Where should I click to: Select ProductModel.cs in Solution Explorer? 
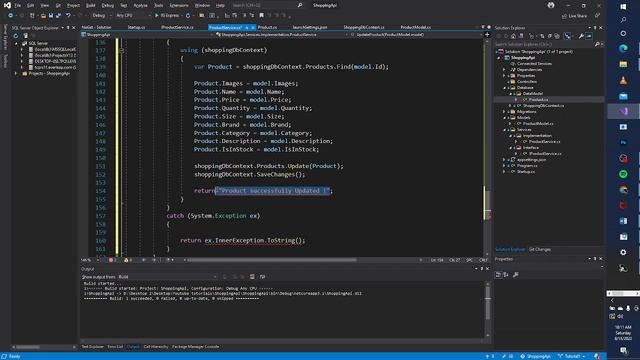click(x=538, y=124)
